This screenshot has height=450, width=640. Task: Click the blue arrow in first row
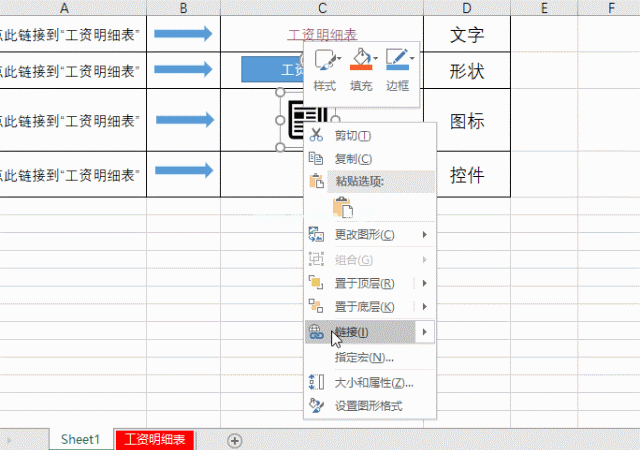coord(184,35)
